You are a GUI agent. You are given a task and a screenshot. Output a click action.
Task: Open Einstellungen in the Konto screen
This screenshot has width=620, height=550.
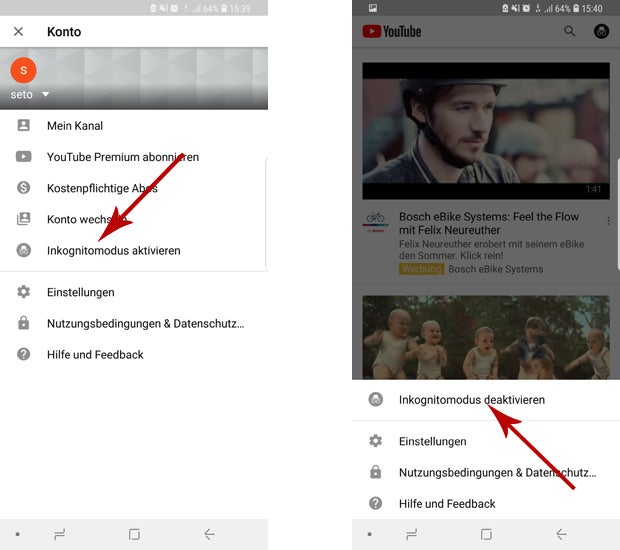[81, 292]
